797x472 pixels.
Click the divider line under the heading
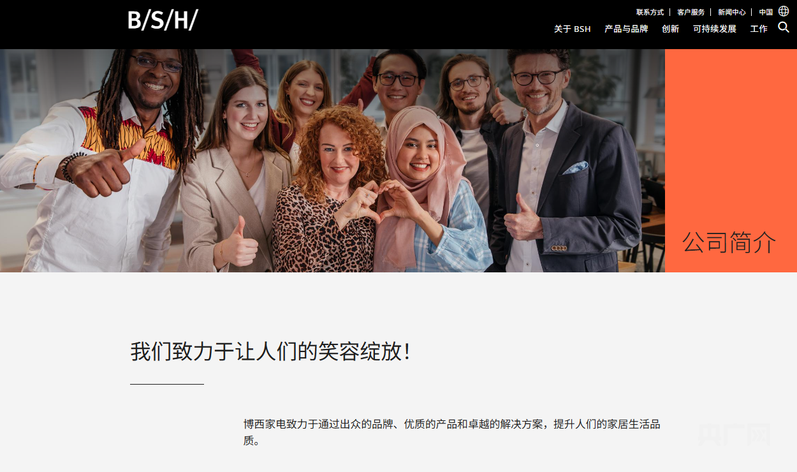(167, 384)
